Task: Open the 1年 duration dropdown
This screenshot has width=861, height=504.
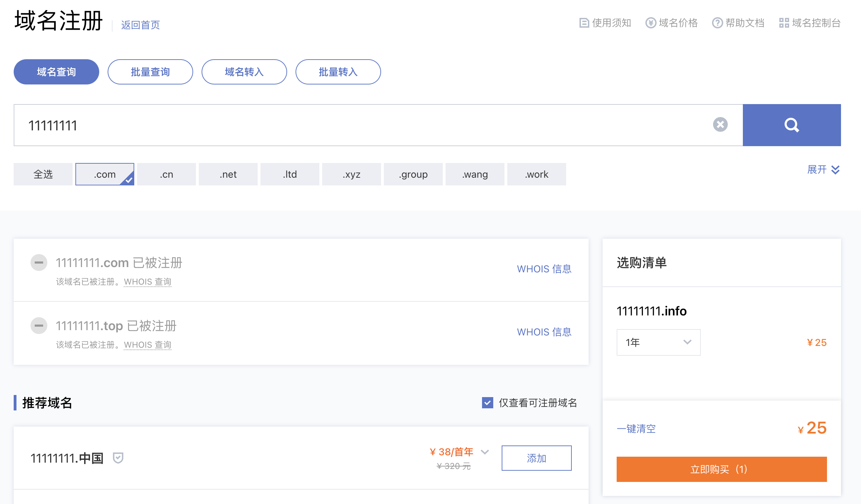Action: [x=658, y=342]
